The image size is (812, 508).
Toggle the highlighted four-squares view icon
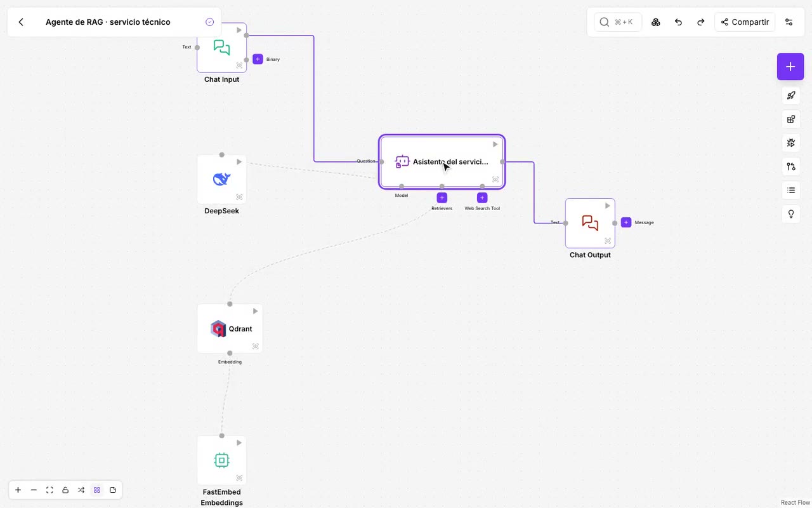point(97,490)
